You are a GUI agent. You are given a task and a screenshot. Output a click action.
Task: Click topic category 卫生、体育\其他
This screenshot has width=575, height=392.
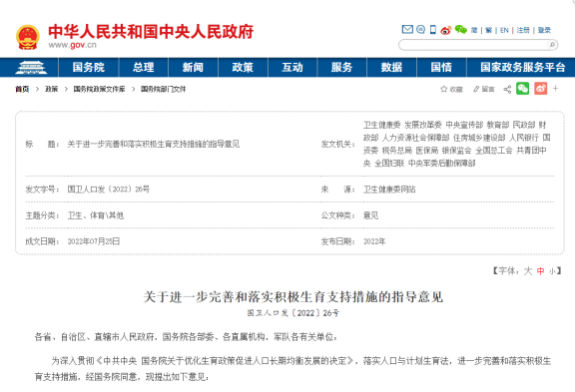point(96,215)
